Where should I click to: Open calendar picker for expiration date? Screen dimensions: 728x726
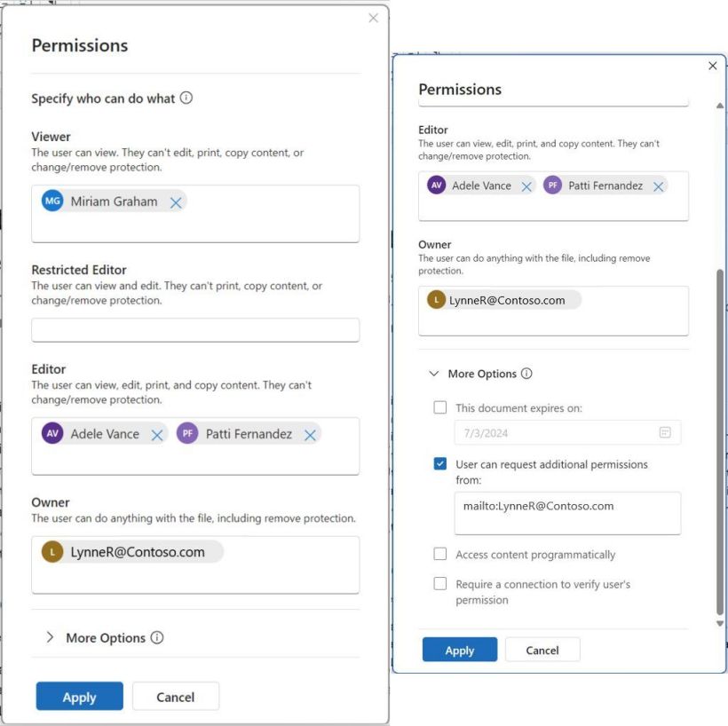tap(665, 433)
